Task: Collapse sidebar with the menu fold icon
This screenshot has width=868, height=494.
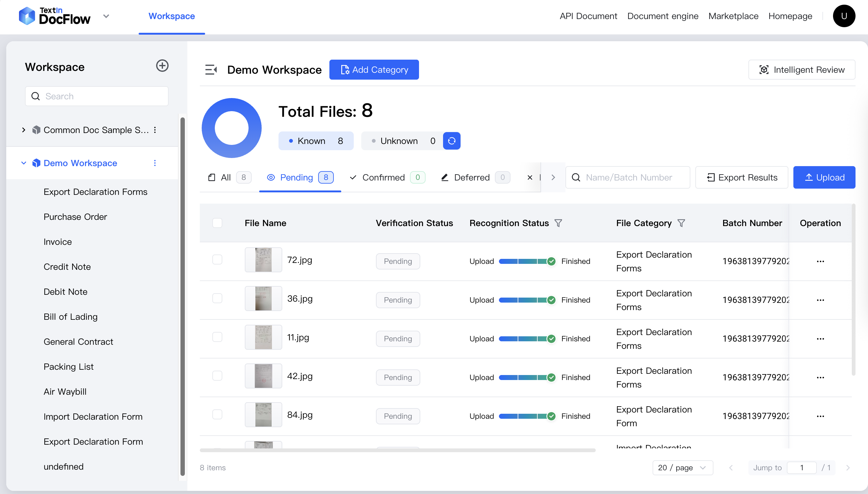Action: (211, 70)
